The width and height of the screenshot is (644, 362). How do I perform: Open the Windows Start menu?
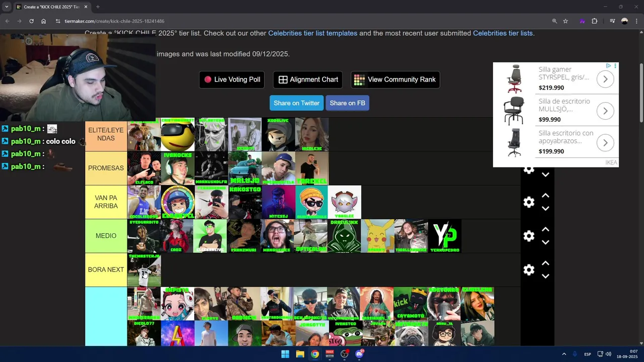click(285, 354)
